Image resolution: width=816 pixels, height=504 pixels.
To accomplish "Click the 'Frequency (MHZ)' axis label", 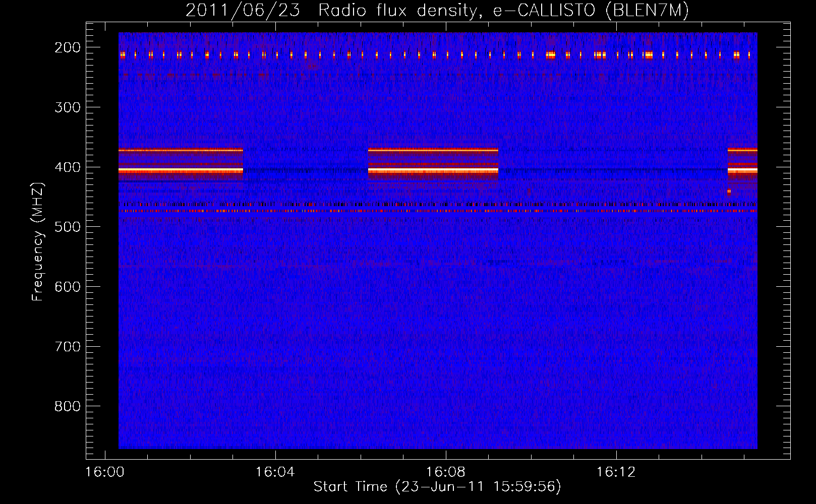I will (x=38, y=241).
